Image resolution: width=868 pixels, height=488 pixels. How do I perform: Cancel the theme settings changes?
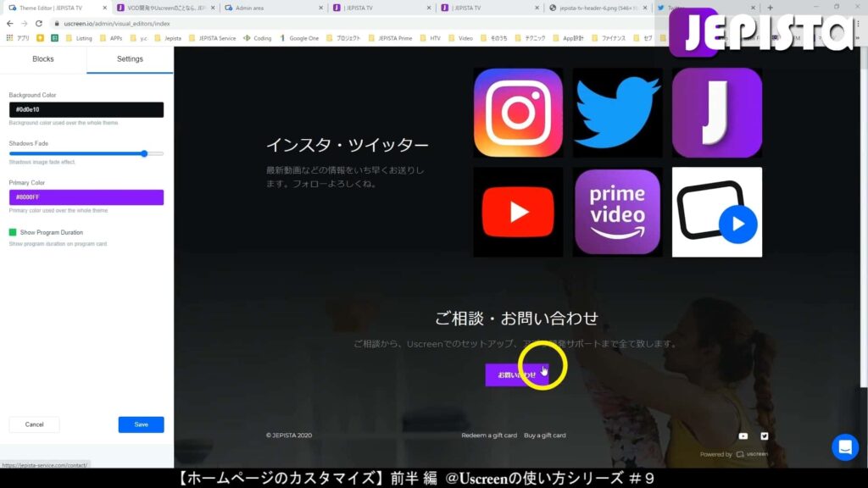34,424
